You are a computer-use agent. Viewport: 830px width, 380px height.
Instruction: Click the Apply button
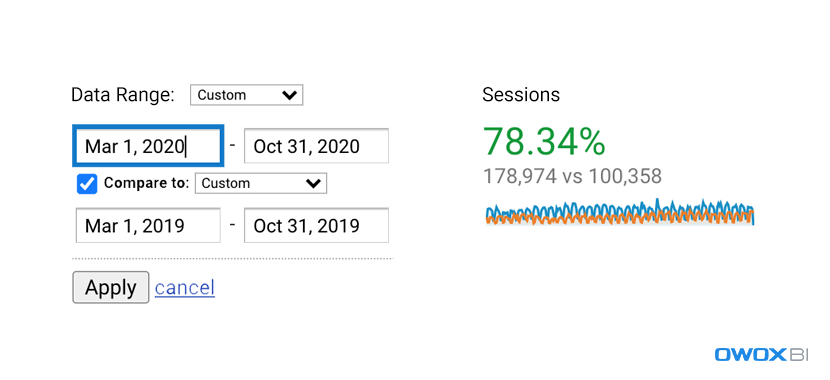pyautogui.click(x=111, y=287)
